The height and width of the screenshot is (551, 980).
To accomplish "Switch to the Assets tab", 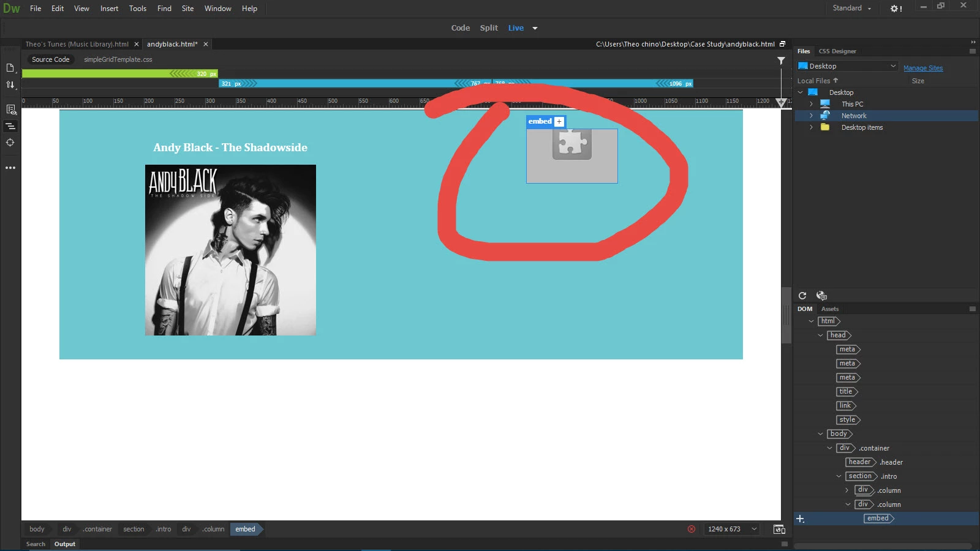I will coord(830,309).
